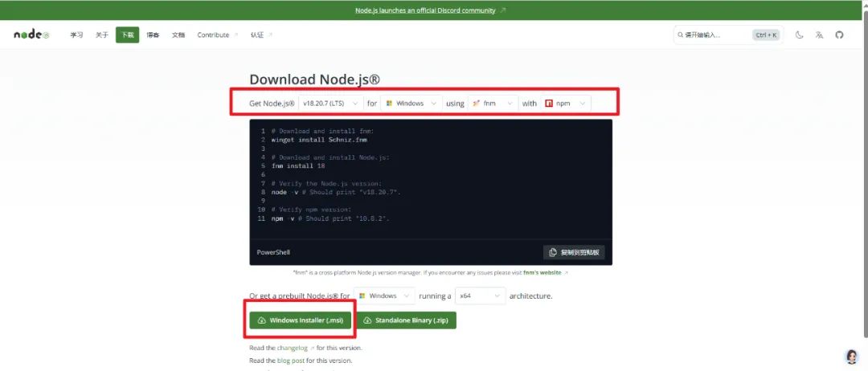
Task: Open the 文档 nav item
Action: point(178,35)
